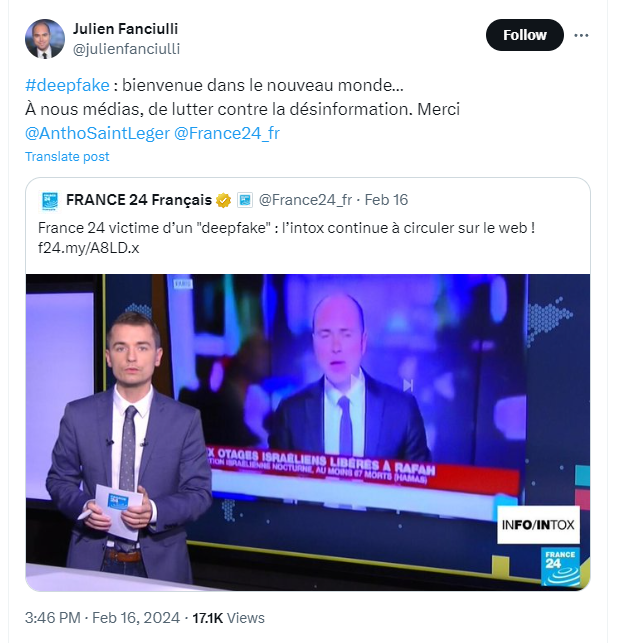Click the affiliate badge beside verified checkmark
This screenshot has height=643, width=617.
(x=245, y=200)
